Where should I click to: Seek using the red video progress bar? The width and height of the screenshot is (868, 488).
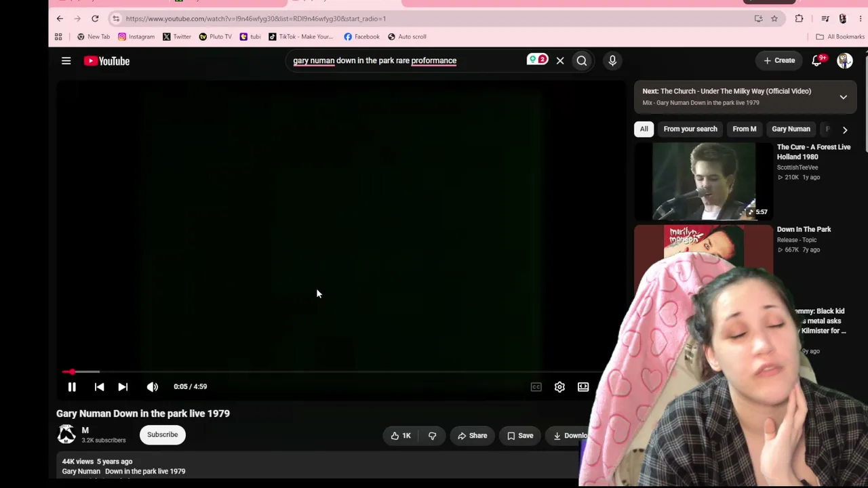pos(332,371)
